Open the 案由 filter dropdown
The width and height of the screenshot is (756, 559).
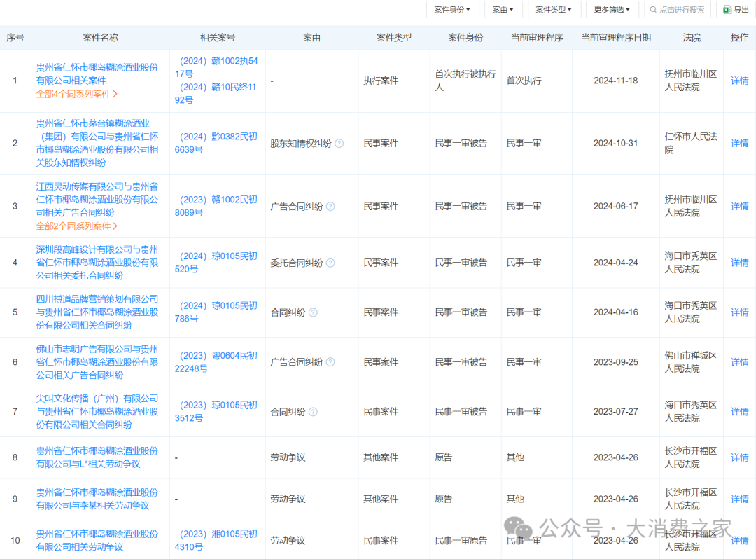pos(503,9)
